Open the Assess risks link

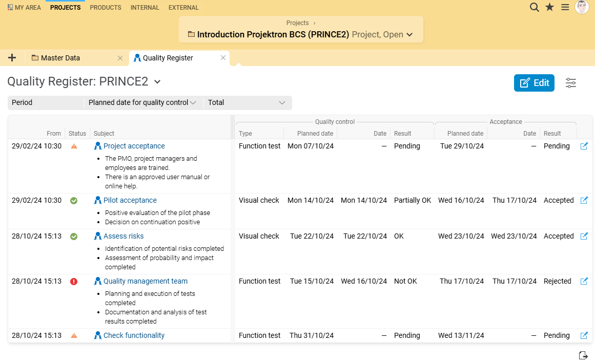click(x=124, y=236)
